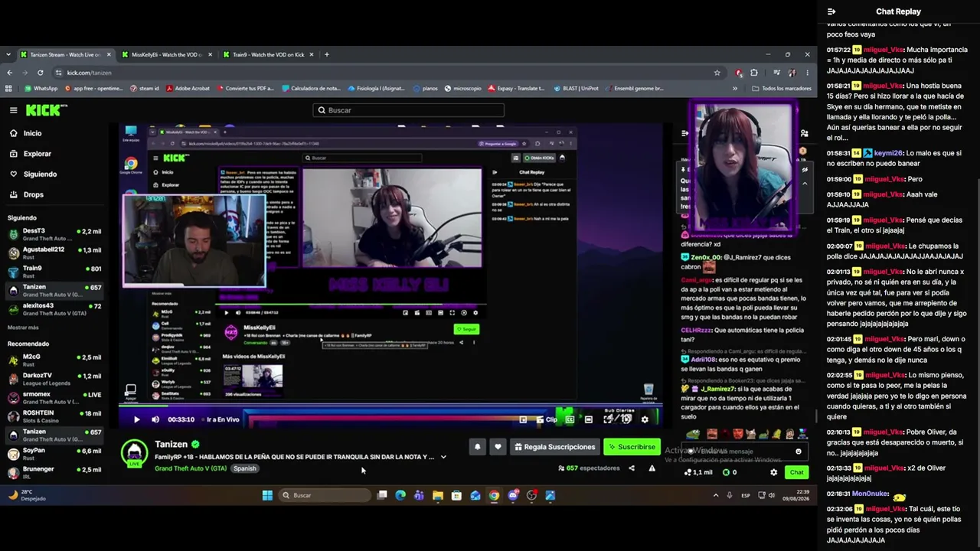Open Discord from the taskbar
The height and width of the screenshot is (551, 980).
coord(513,495)
